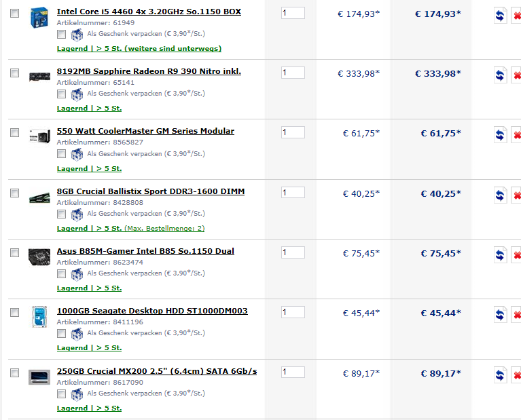Image resolution: width=521 pixels, height=420 pixels.
Task: Delete Crucial Ballistix Sport with red X
Action: (x=516, y=195)
